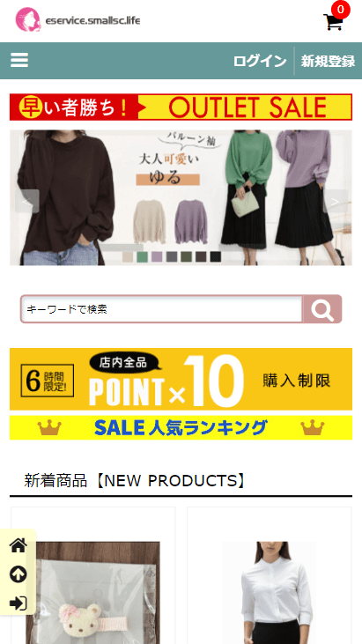Open the hamburger menu

point(19,61)
